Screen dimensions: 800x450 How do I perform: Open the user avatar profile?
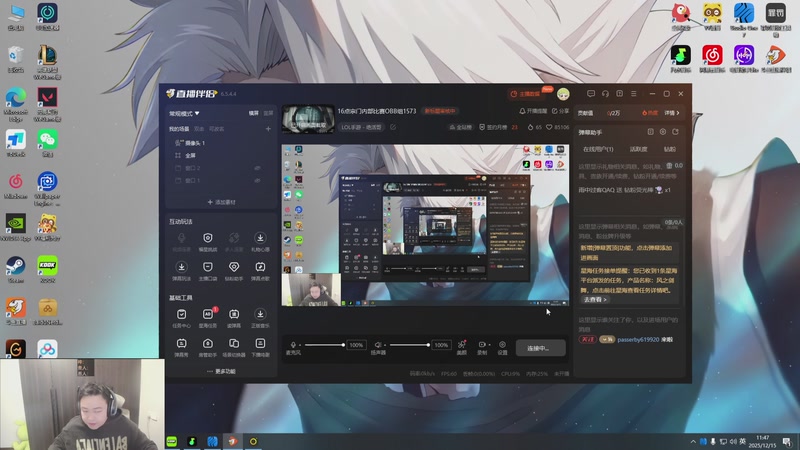pyautogui.click(x=563, y=94)
